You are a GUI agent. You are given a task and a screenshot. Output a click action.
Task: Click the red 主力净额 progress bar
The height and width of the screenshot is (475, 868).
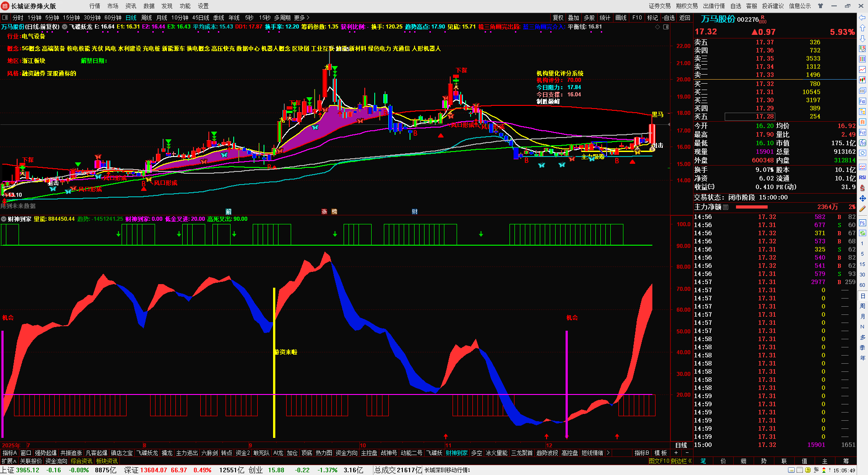(752, 207)
